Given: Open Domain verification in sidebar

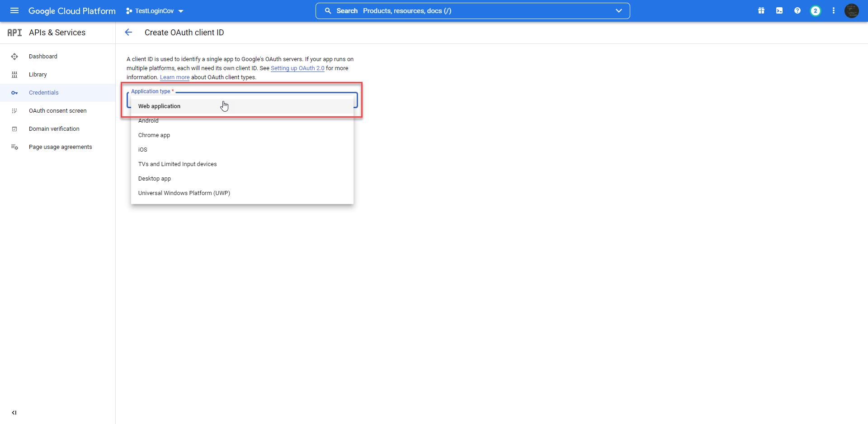Looking at the screenshot, I should click(57, 129).
